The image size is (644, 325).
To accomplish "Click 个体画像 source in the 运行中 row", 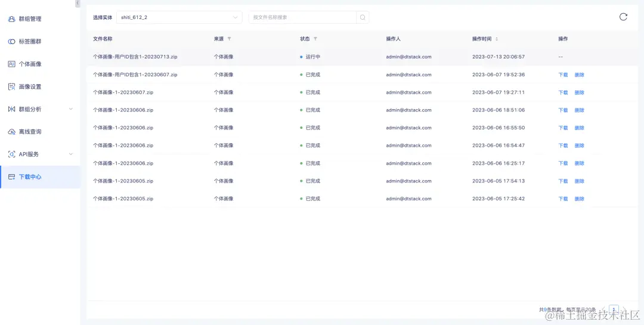I will click(224, 57).
